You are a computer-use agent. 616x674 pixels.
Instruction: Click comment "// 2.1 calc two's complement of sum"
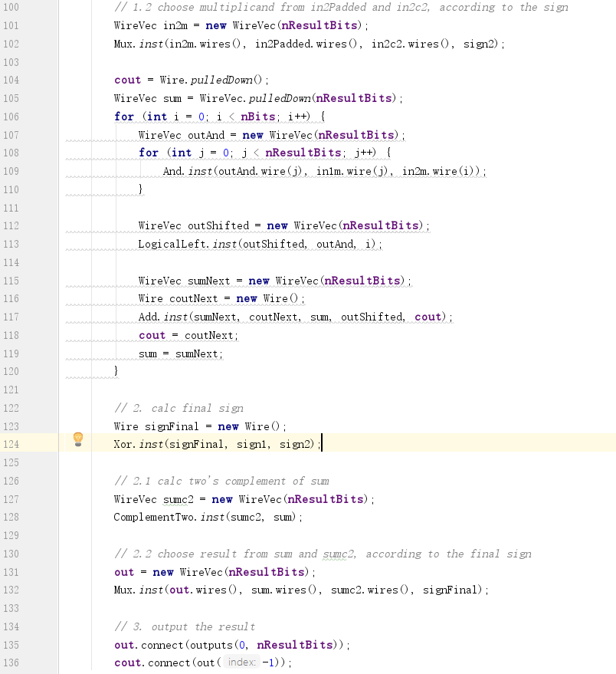221,481
